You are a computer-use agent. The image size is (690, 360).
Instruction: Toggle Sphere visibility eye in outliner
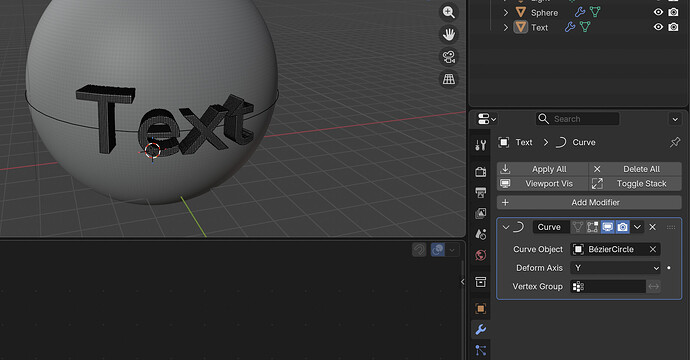[658, 12]
